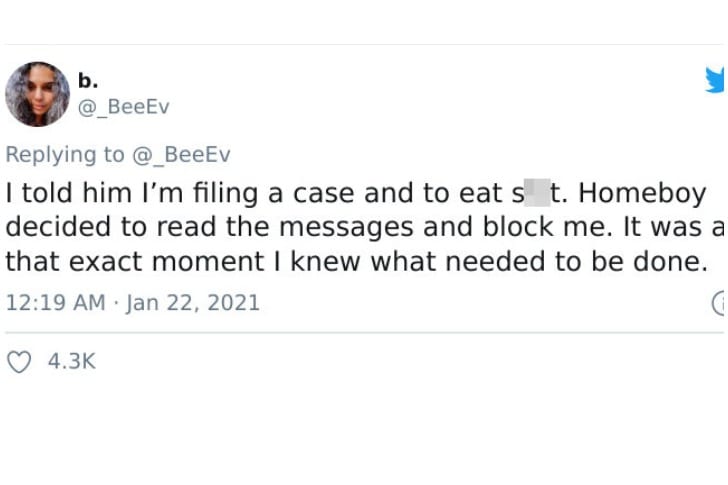The height and width of the screenshot is (485, 728).
Task: Open the @_BeeEv handle below the name
Action: 124,107
